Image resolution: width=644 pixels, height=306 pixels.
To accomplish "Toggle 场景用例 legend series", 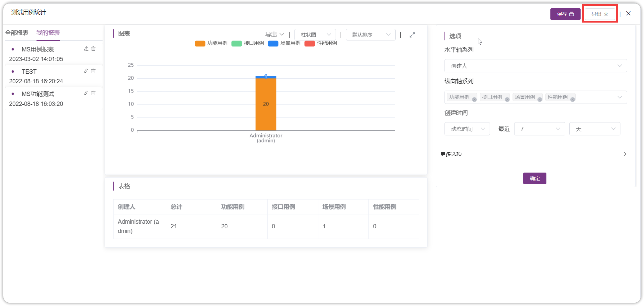I will (284, 43).
